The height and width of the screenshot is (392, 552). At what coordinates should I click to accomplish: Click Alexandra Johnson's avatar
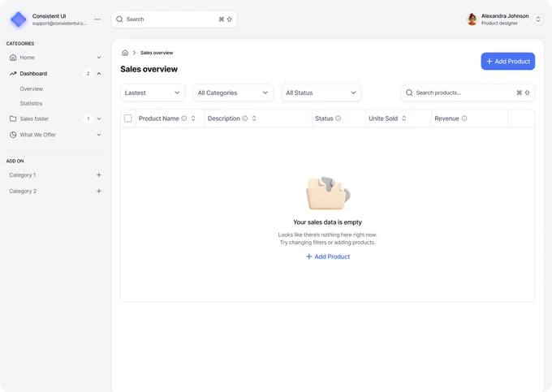472,19
